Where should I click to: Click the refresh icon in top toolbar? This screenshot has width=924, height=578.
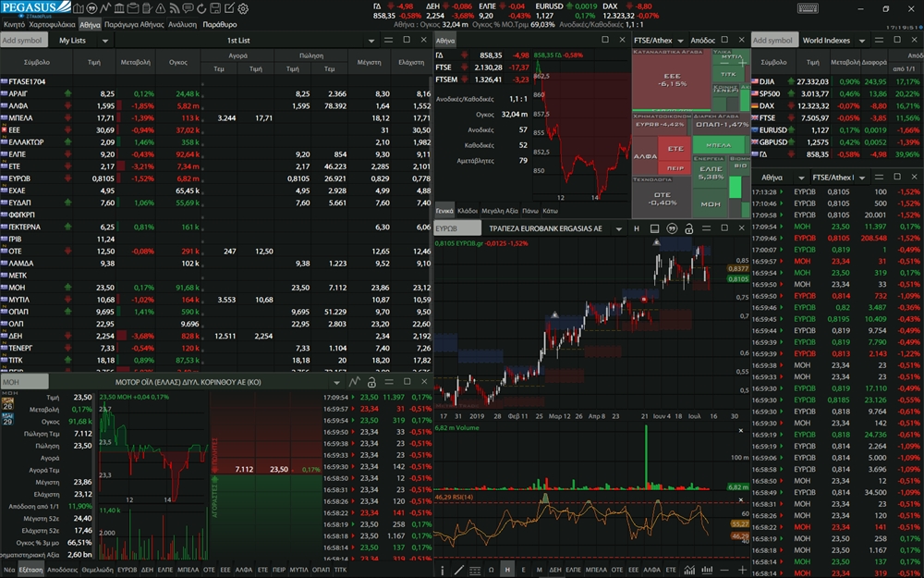coord(201,8)
